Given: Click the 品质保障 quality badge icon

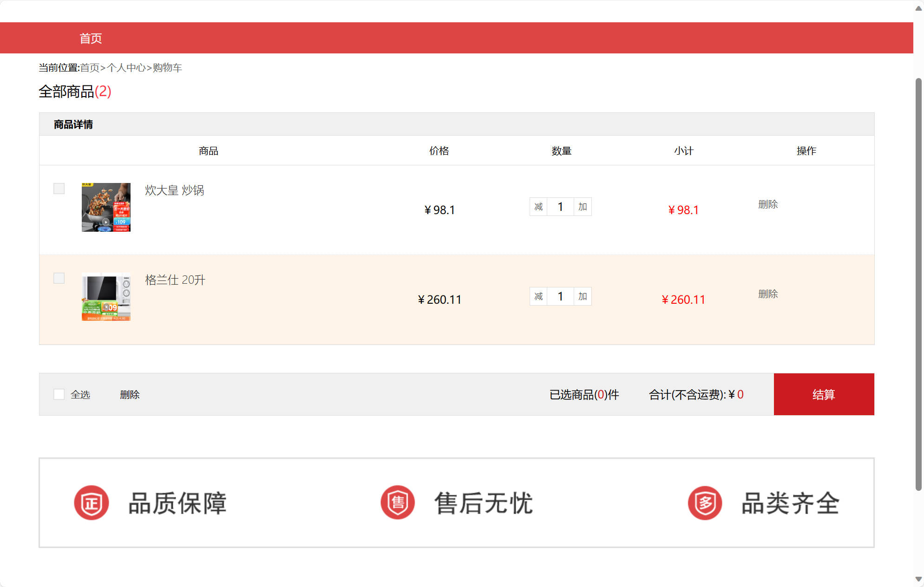Looking at the screenshot, I should 92,503.
